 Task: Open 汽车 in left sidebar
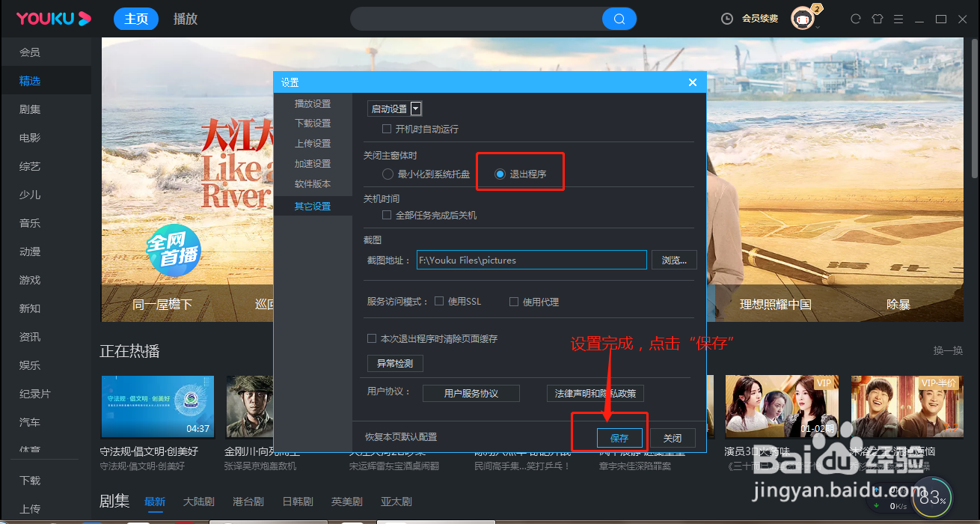point(30,422)
